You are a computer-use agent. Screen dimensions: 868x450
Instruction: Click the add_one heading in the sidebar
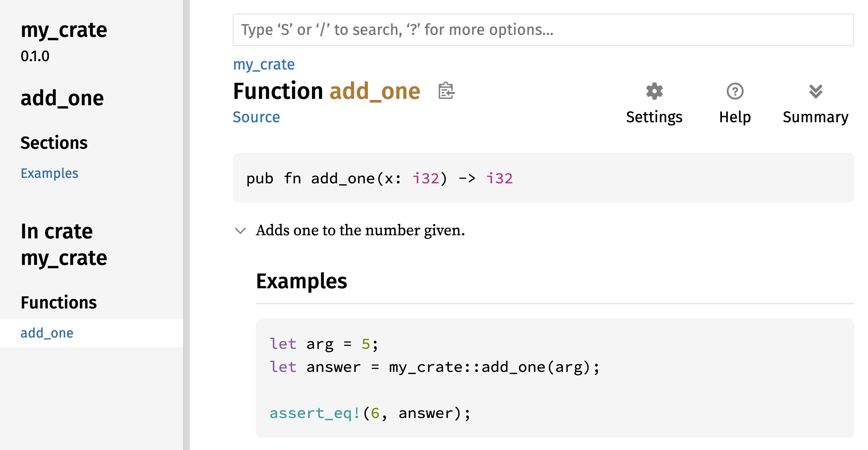pyautogui.click(x=62, y=98)
